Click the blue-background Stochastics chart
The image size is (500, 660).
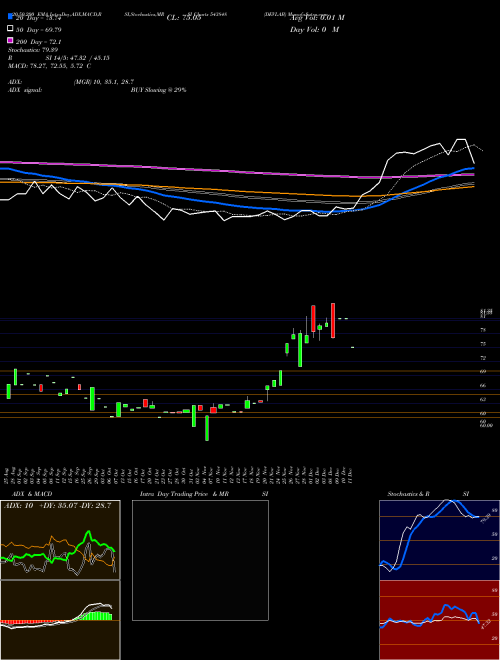point(439,540)
